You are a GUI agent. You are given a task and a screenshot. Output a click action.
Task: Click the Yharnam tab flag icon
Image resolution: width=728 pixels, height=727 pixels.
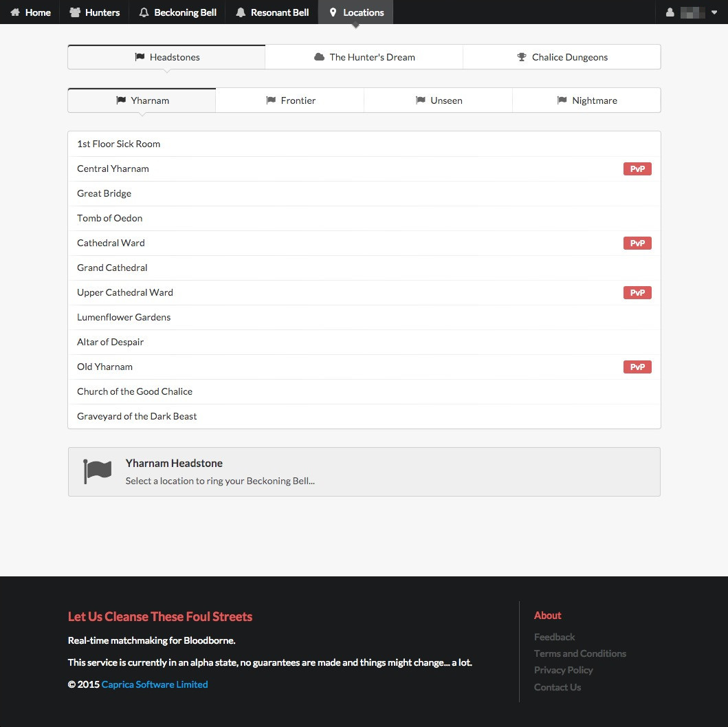(121, 100)
